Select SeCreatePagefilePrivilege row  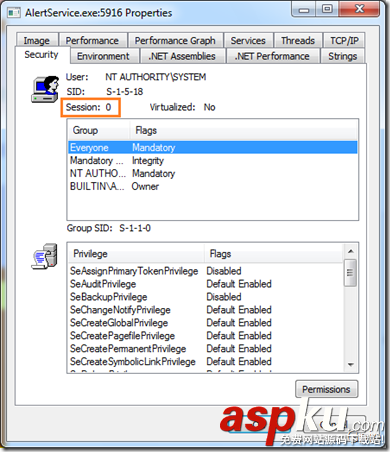(x=205, y=336)
